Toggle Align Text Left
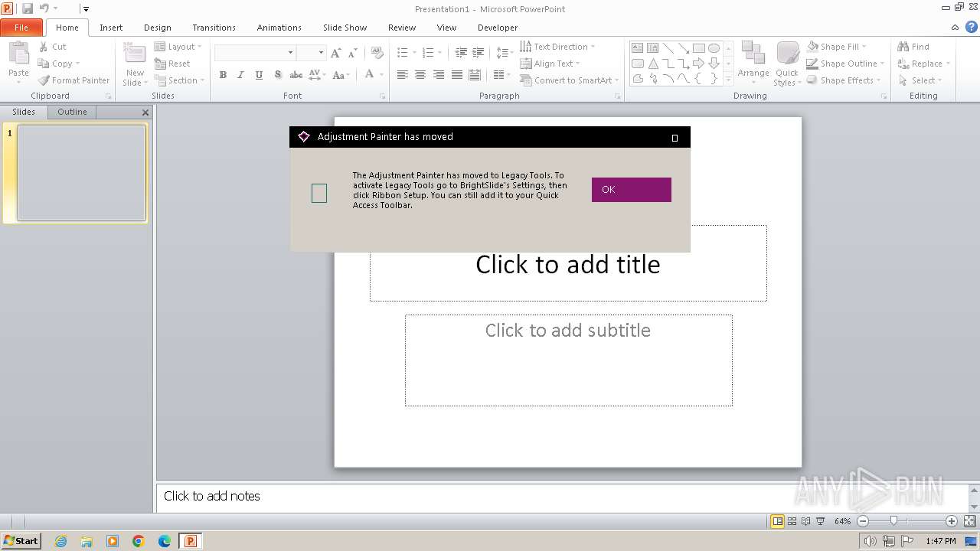Screen dimensions: 980x551 [402, 75]
